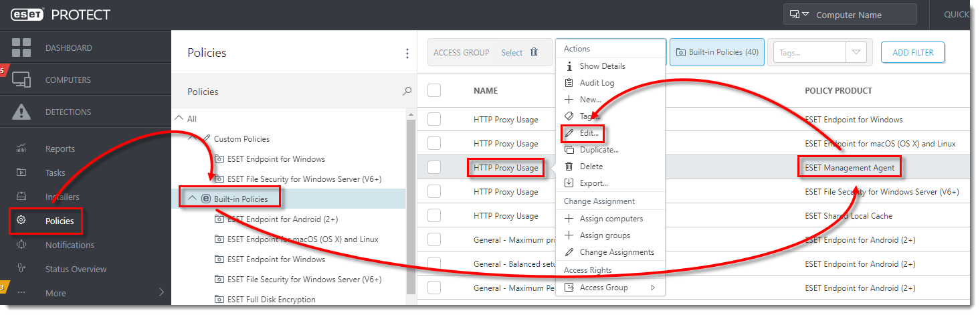This screenshot has height=315, width=980.
Task: Click the ESET PROTECT logo
Action: point(61,15)
